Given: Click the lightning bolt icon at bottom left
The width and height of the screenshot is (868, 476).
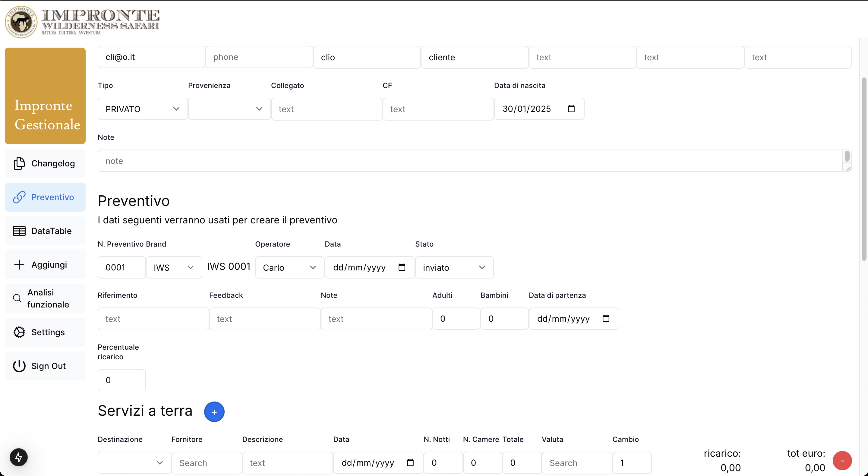Looking at the screenshot, I should (18, 457).
